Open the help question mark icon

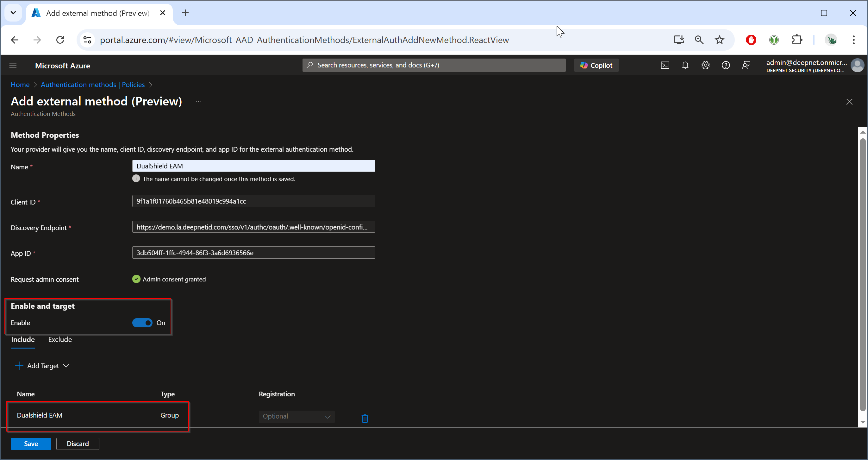coord(726,66)
